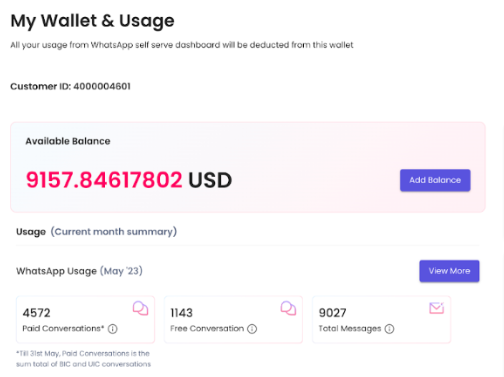Click the Current month summary text
The height and width of the screenshot is (377, 504).
pos(114,232)
